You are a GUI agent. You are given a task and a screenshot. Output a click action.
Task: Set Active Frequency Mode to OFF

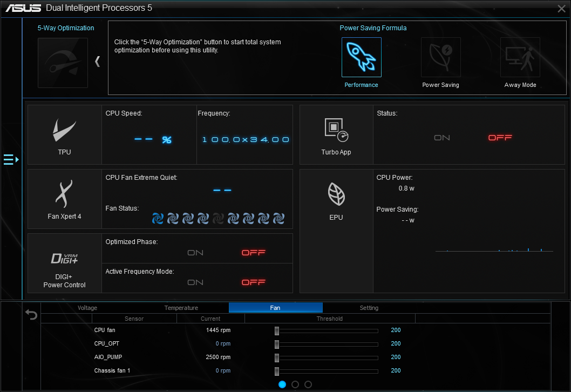(x=254, y=283)
